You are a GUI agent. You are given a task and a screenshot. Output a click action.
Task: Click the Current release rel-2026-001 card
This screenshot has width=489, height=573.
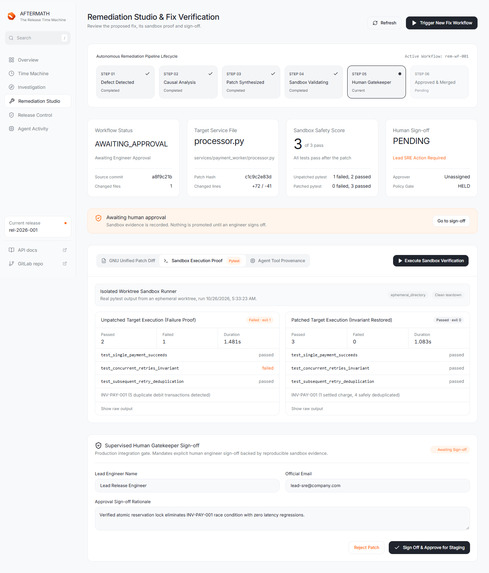click(x=38, y=227)
